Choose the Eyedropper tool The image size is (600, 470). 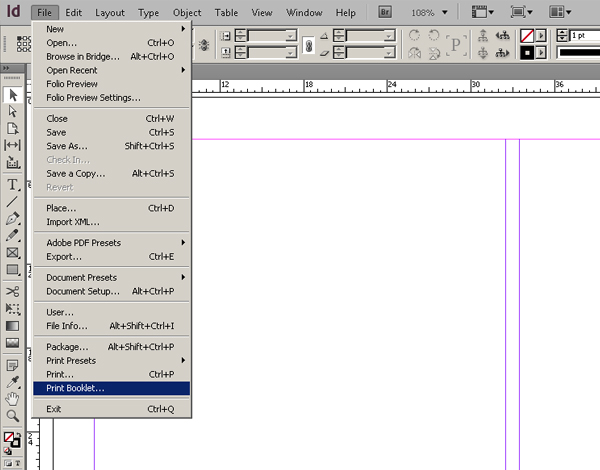tap(12, 382)
